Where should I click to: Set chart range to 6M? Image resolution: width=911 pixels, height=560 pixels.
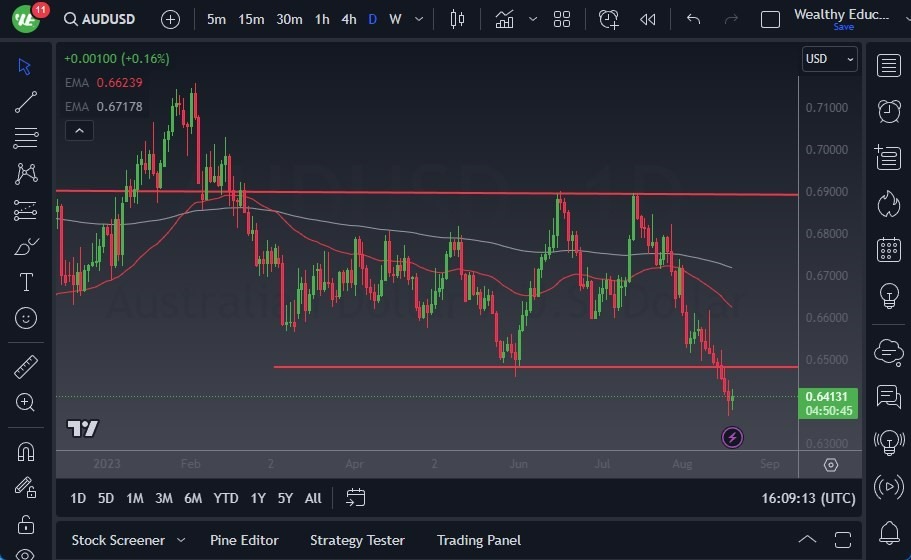pyautogui.click(x=193, y=498)
